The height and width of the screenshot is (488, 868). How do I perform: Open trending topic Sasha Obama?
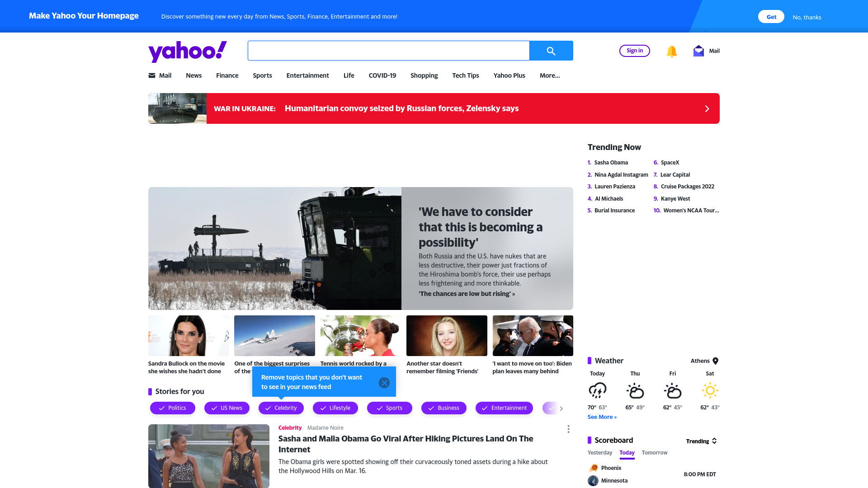pyautogui.click(x=611, y=163)
